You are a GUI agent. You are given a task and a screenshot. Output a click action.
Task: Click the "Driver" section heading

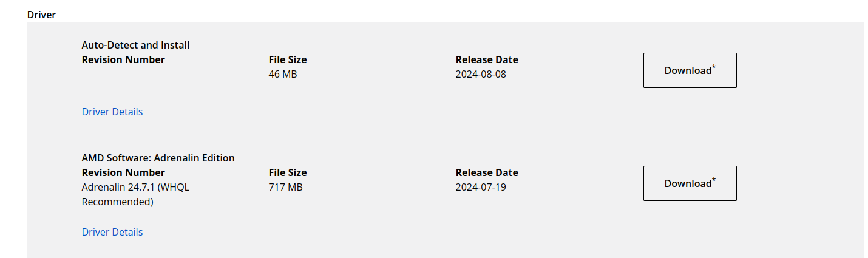pyautogui.click(x=41, y=15)
